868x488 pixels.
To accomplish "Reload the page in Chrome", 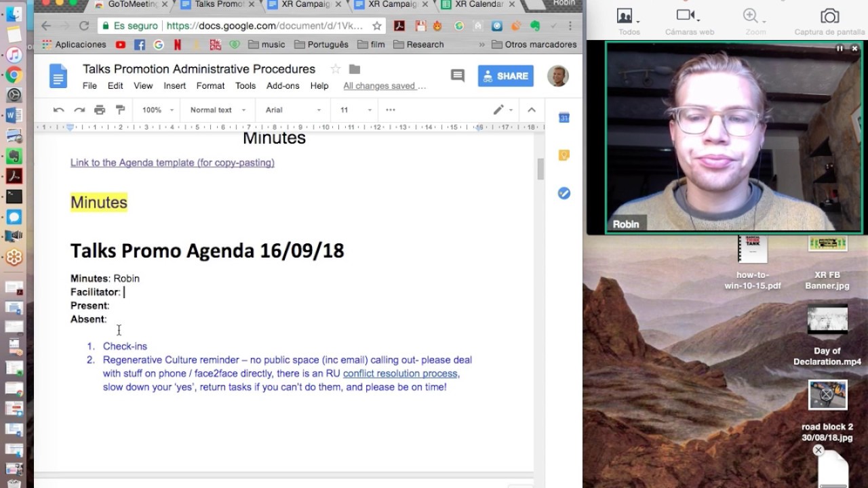I will [84, 26].
